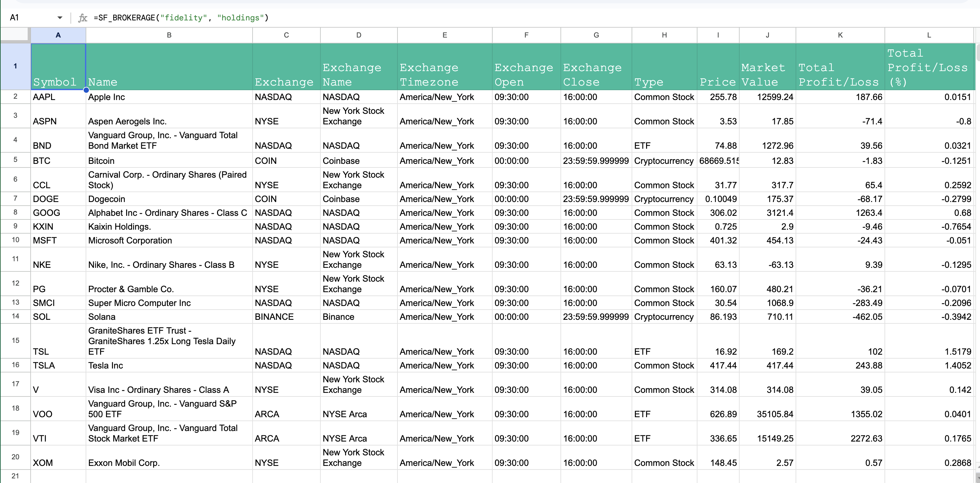980x483 pixels.
Task: Click the Coinbase cell in BTC row
Action: 359,160
